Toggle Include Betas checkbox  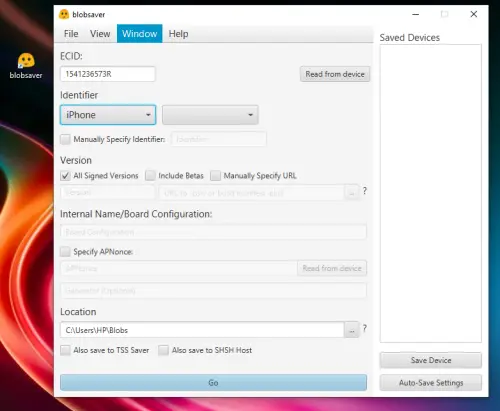point(150,176)
